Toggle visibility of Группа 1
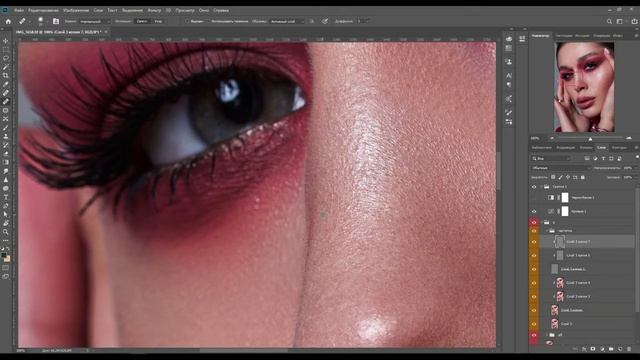Screen dimensions: 640x360 534,187
